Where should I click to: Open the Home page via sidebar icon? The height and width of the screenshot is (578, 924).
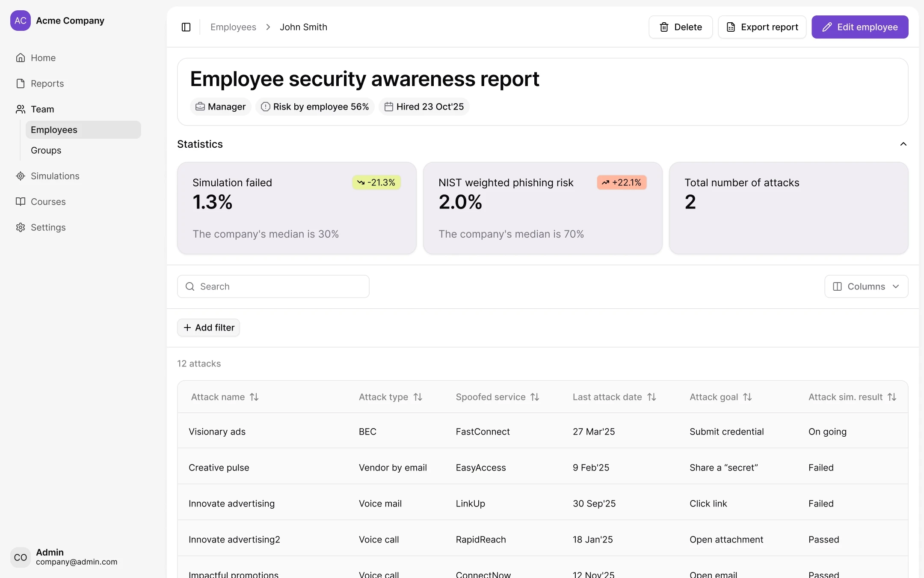(21, 58)
